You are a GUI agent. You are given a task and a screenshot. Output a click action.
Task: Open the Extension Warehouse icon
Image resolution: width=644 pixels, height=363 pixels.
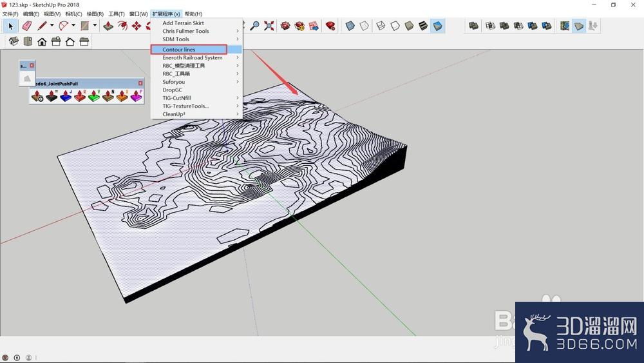[x=299, y=26]
